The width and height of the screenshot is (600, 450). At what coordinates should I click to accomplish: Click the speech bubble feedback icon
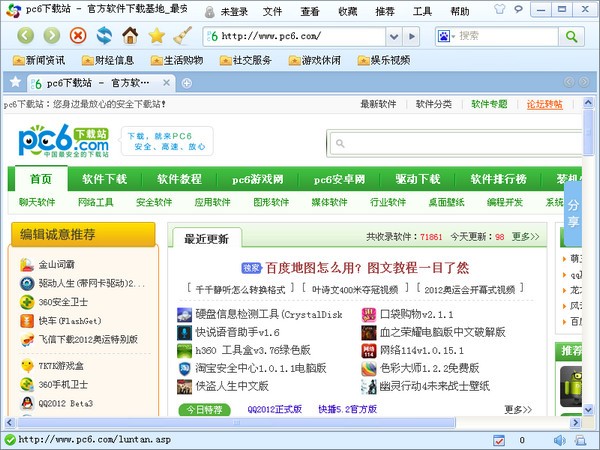click(518, 9)
